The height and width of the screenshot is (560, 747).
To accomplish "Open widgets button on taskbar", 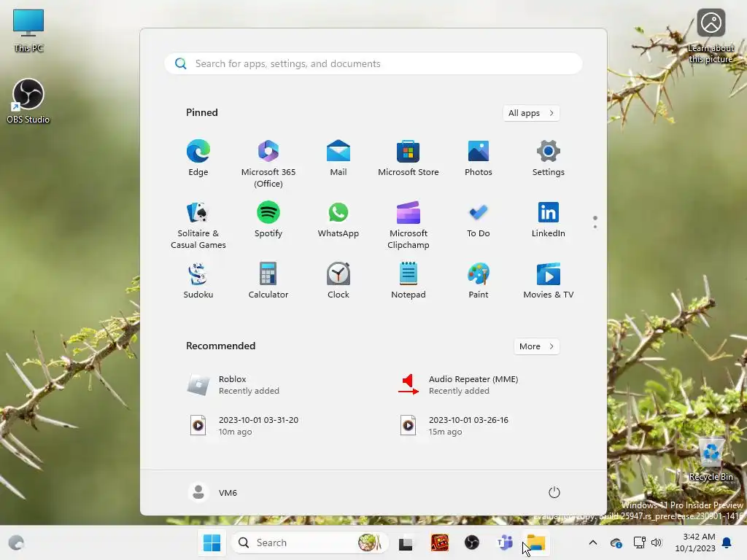I will pos(16,542).
